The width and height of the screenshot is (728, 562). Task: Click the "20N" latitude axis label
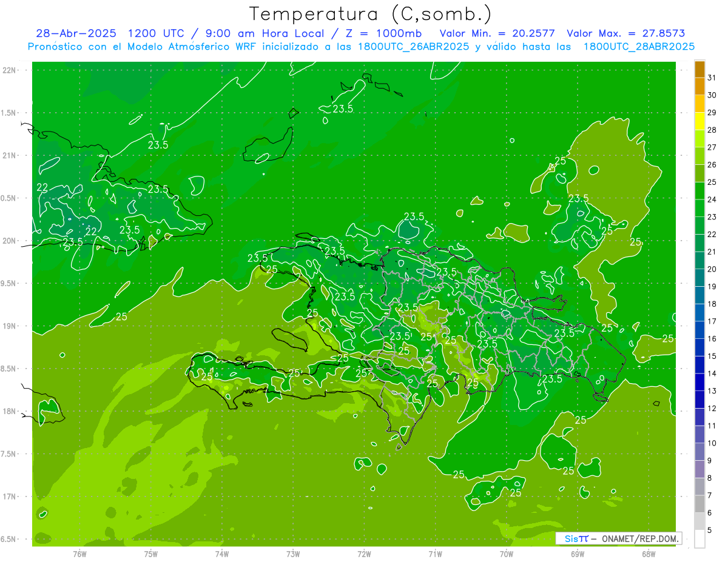point(9,241)
